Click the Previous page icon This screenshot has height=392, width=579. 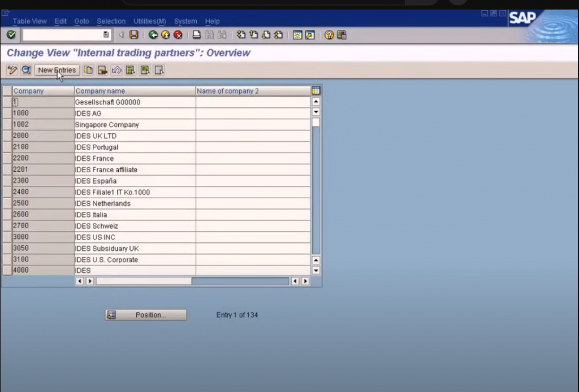254,34
